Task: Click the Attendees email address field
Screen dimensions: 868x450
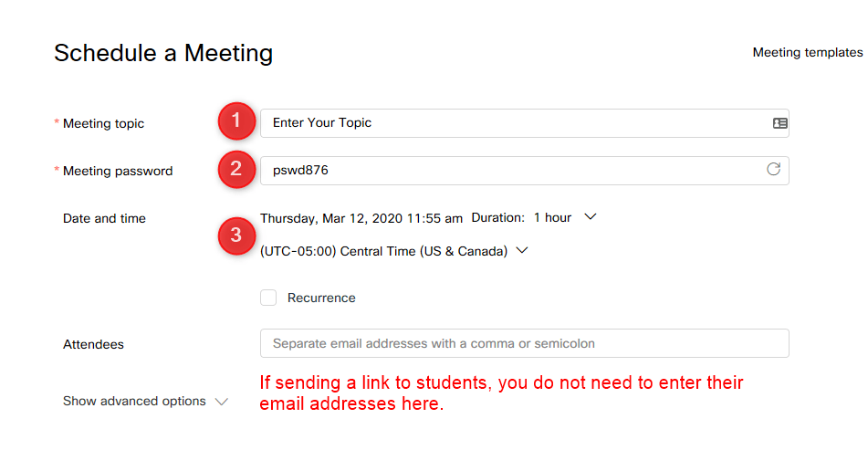Action: pos(524,343)
